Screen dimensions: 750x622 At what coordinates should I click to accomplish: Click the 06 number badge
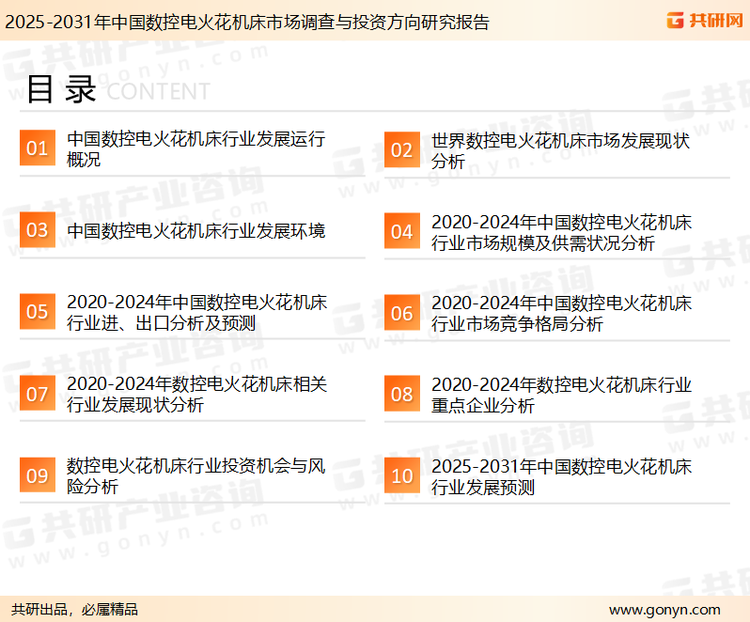click(x=402, y=313)
